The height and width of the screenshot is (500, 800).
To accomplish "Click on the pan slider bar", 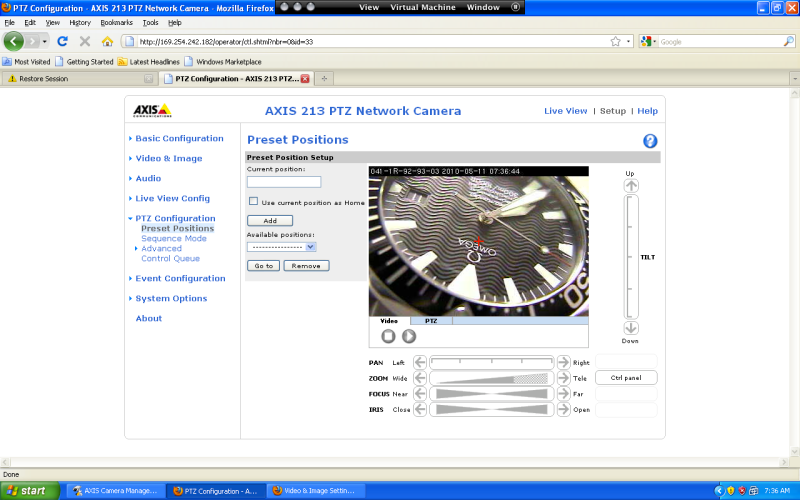I will coord(491,362).
